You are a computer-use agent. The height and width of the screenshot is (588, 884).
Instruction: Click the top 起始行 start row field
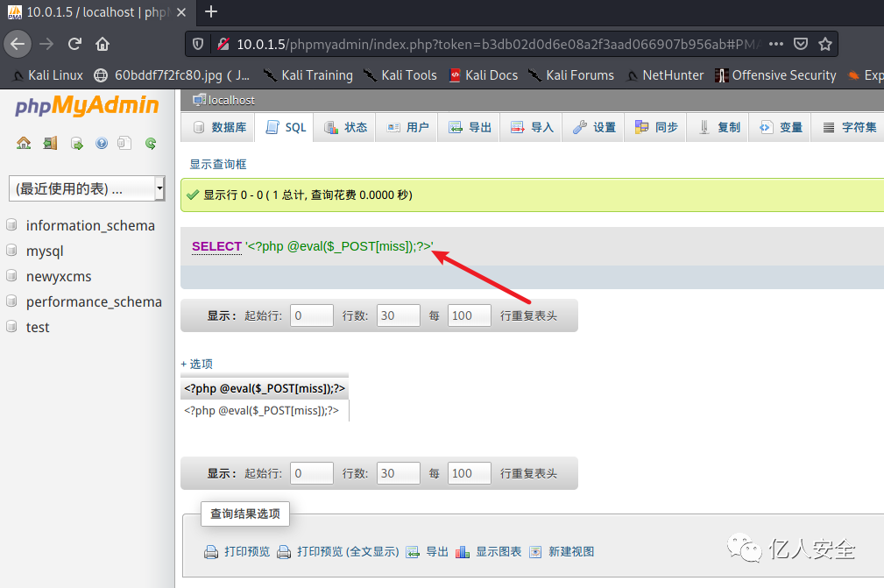tap(312, 315)
